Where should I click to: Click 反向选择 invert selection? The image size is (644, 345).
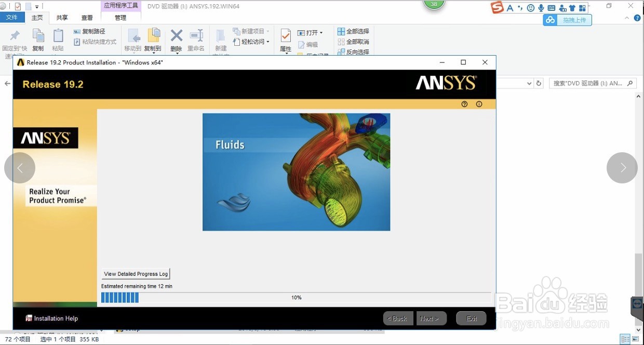click(353, 52)
